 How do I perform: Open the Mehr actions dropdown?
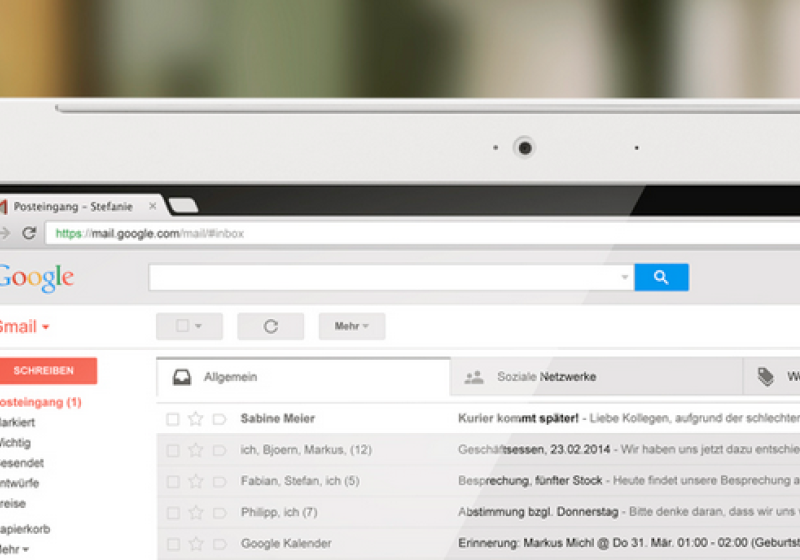click(x=352, y=326)
